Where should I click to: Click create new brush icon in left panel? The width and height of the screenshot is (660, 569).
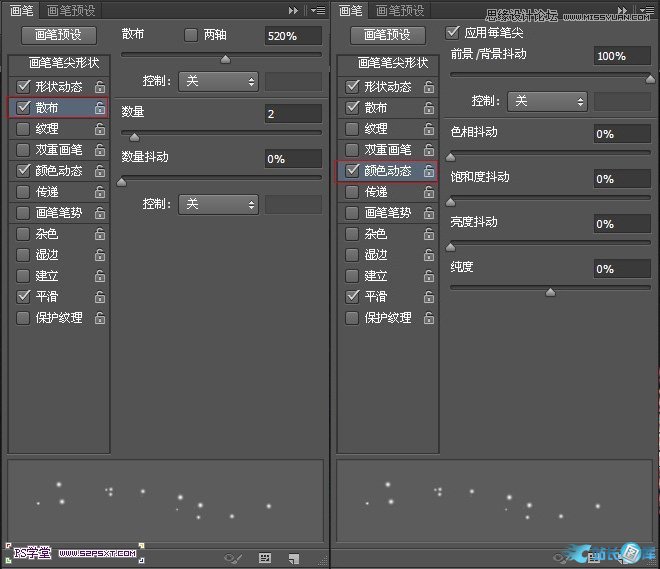coord(293,557)
